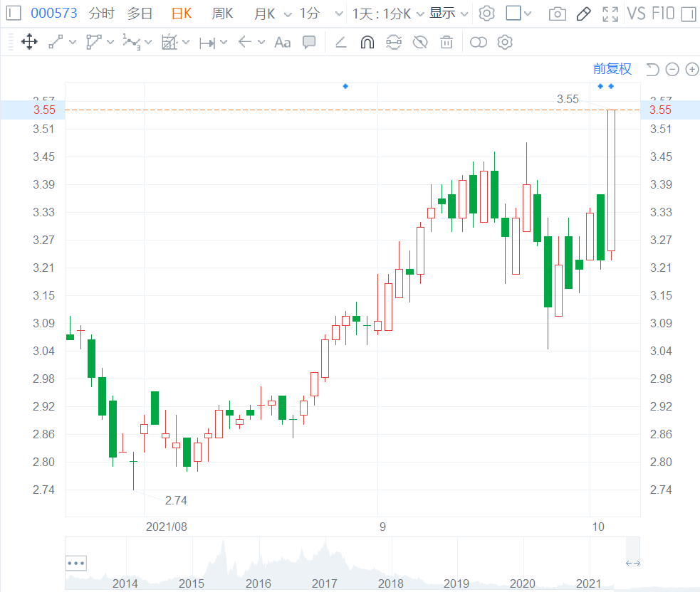700x592 pixels.
Task: Select the 1分 one-minute period
Action: tap(309, 14)
